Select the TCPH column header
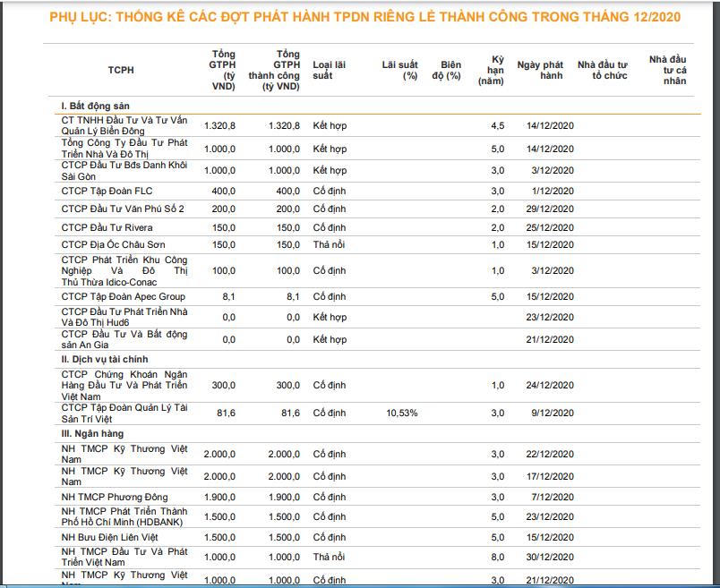 pyautogui.click(x=122, y=70)
